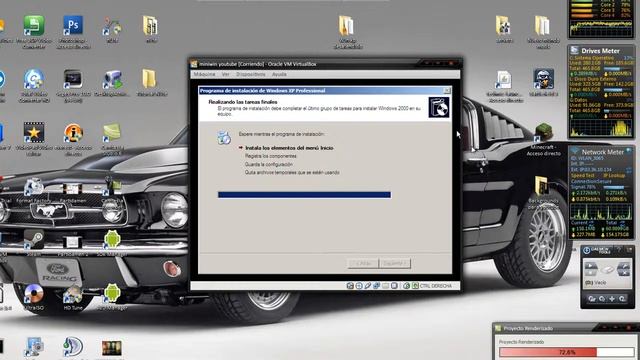Click the Windows XP setup progress bar

point(304,195)
